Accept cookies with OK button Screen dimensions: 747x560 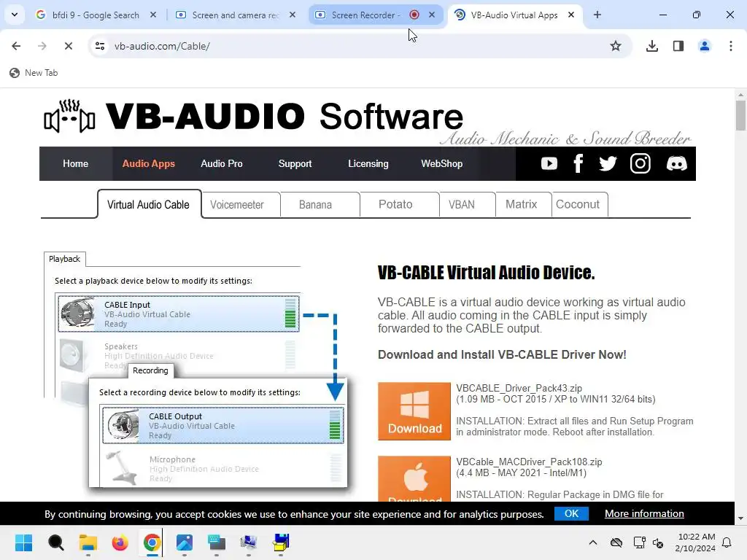pos(571,513)
